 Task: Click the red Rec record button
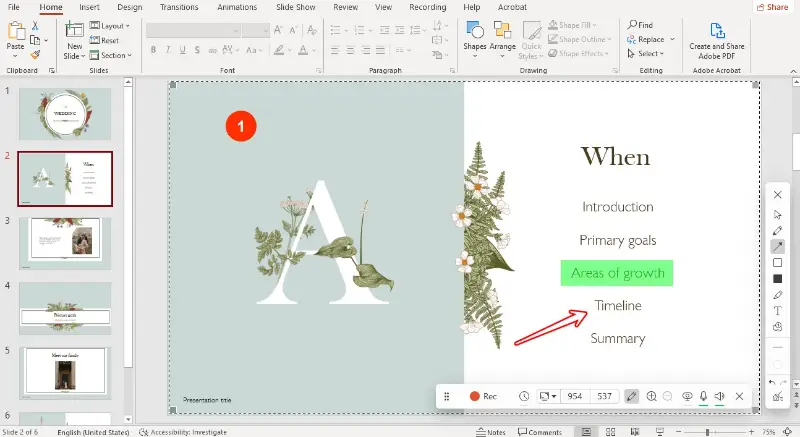(x=483, y=396)
